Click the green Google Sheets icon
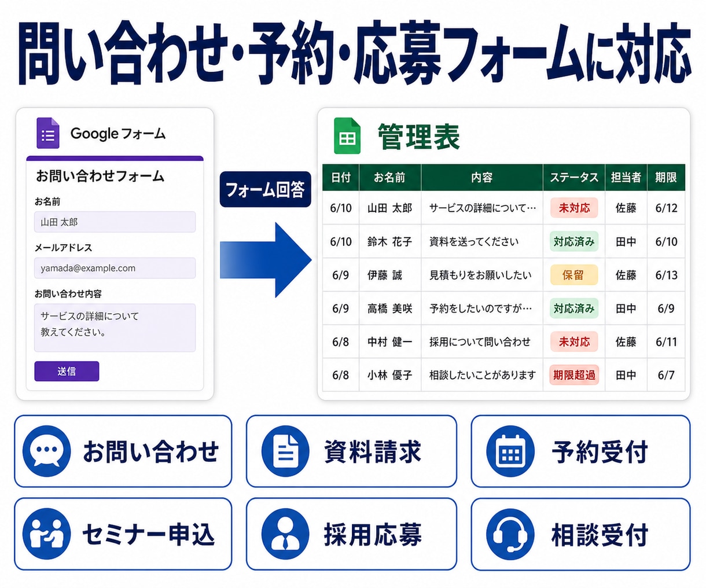 click(x=347, y=135)
